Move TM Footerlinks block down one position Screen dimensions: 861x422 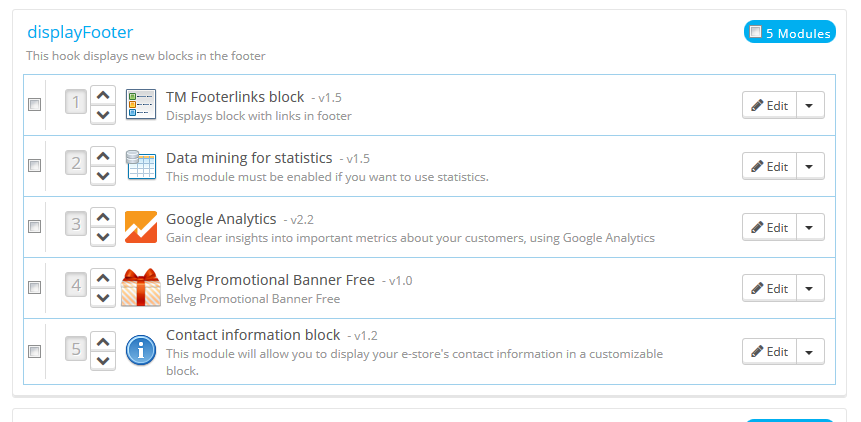tap(103, 115)
